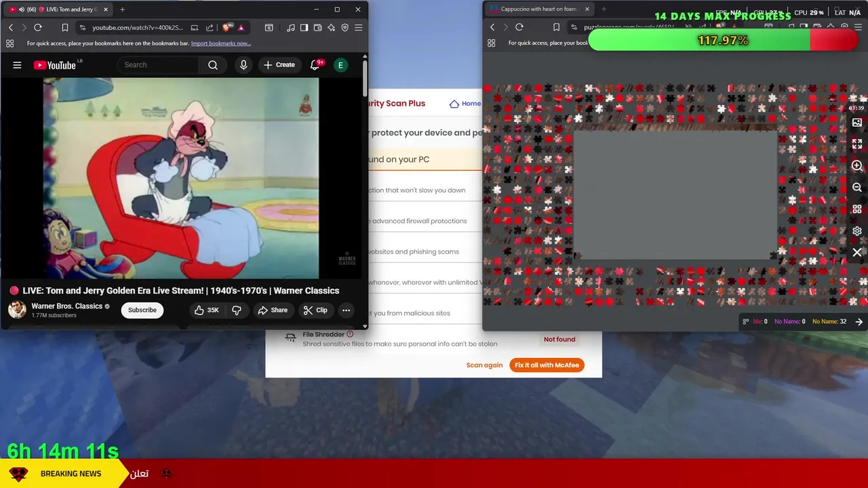This screenshot has width=868, height=488.
Task: Click the Tom and Jerry video player
Action: pos(181,178)
